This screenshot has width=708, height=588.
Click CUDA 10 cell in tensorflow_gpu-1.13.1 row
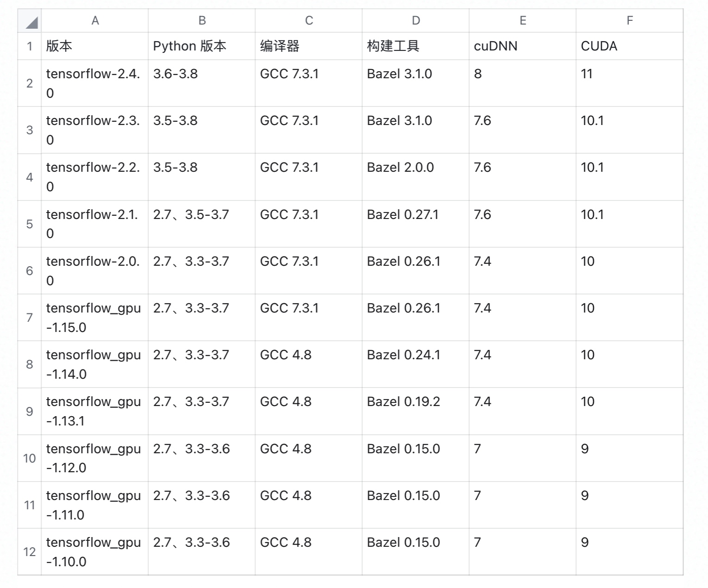629,412
